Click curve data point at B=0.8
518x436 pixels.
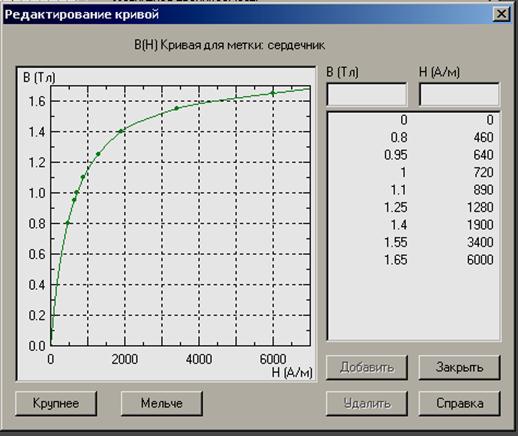68,223
